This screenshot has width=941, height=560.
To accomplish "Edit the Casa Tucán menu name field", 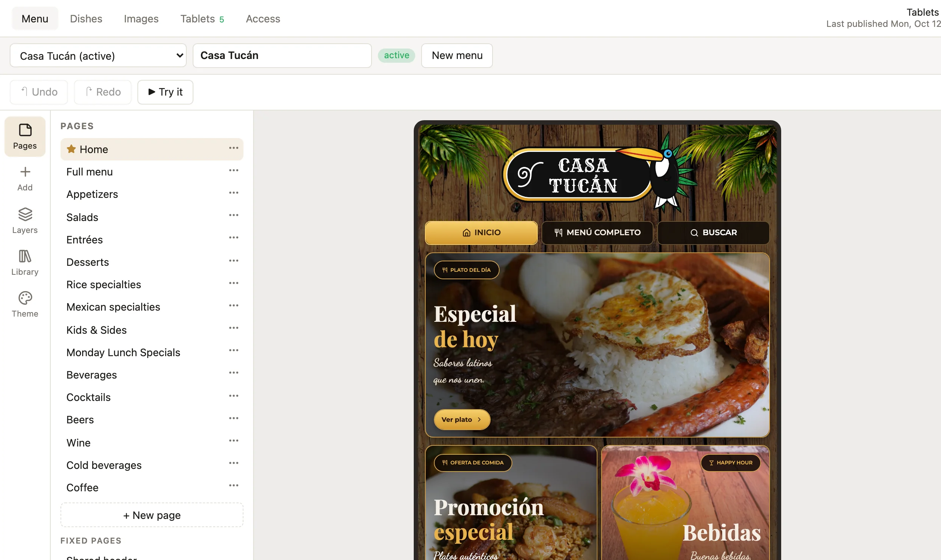I will click(282, 56).
